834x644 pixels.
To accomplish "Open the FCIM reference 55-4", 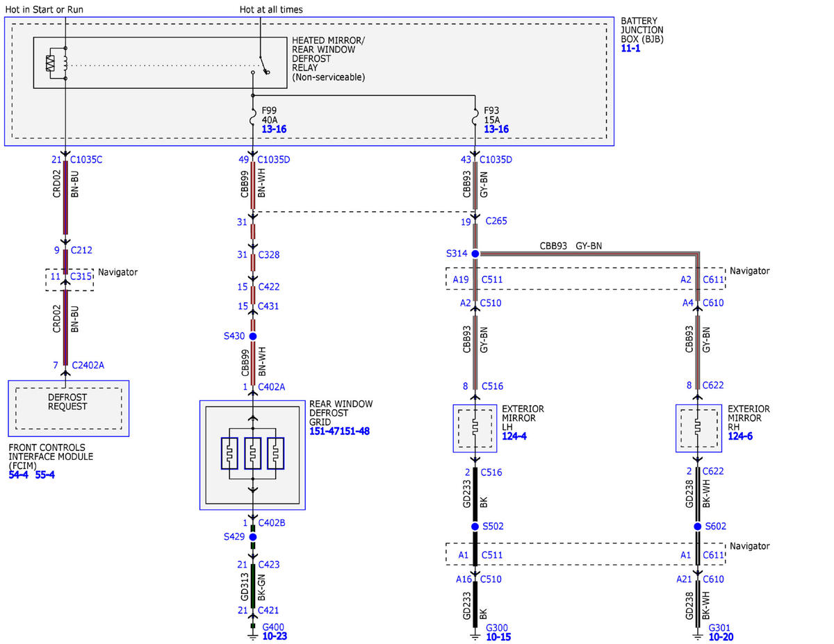I will (45, 475).
